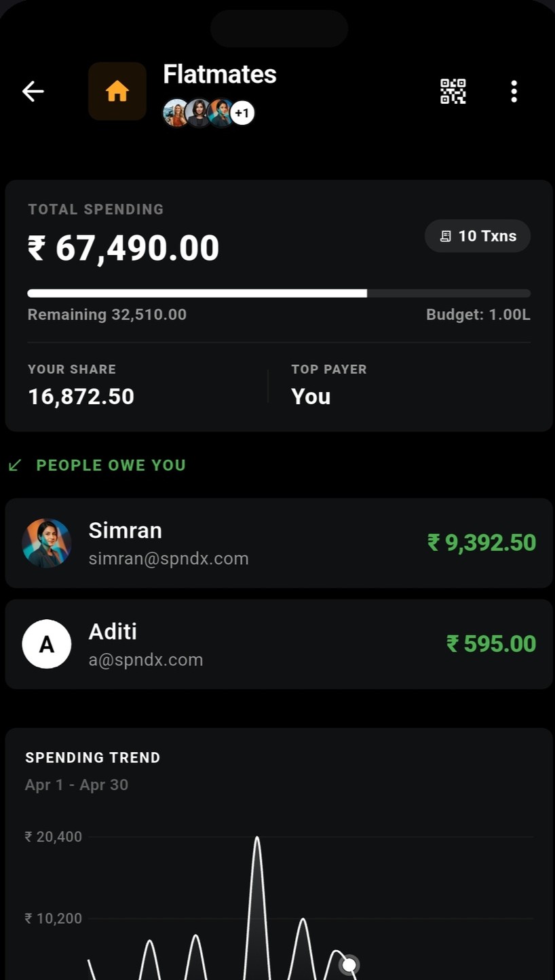Tap the Flatmates group title

tap(220, 75)
